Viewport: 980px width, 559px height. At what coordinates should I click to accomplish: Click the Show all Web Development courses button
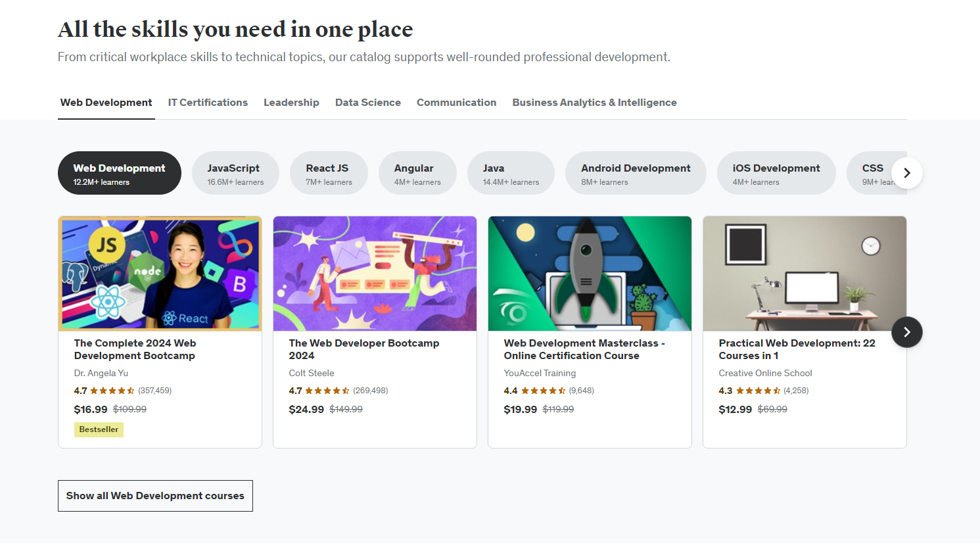pyautogui.click(x=155, y=495)
